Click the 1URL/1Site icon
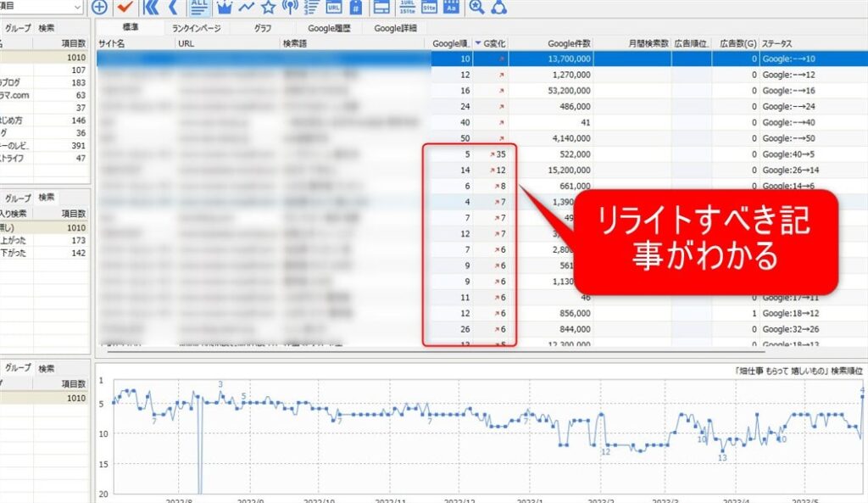Screen dimensions: 868x503 (408, 7)
